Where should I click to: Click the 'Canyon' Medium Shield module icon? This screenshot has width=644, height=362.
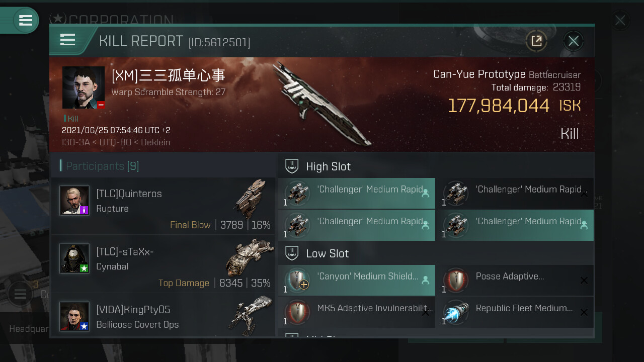[297, 281]
